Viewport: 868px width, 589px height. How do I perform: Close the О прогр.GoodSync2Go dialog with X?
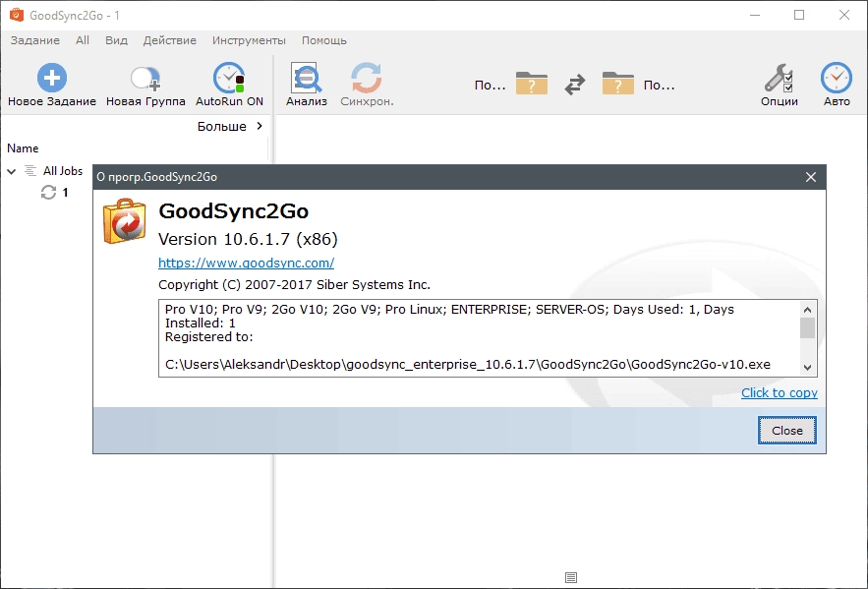click(x=811, y=177)
